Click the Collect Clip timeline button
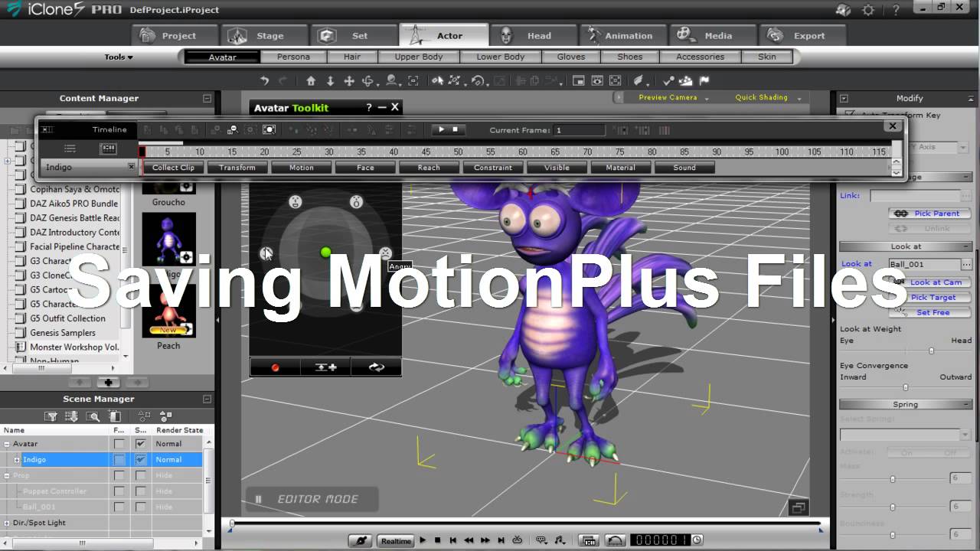This screenshot has width=980, height=551. point(174,168)
